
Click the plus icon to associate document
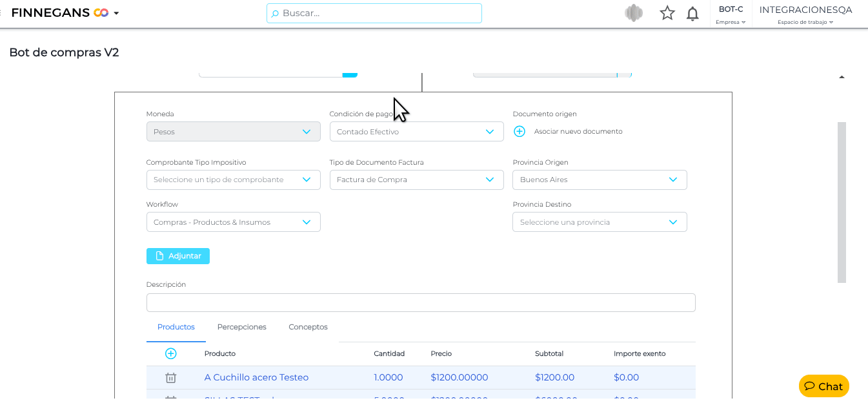520,131
